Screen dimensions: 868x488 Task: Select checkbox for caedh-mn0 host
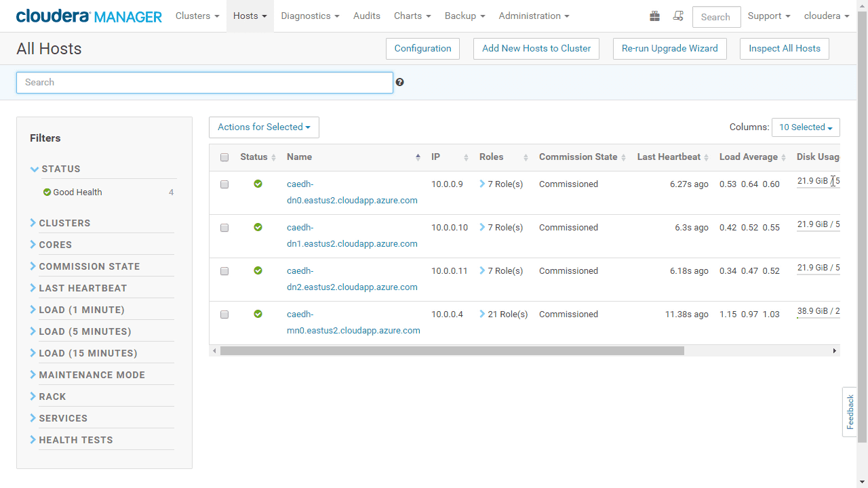tap(224, 314)
